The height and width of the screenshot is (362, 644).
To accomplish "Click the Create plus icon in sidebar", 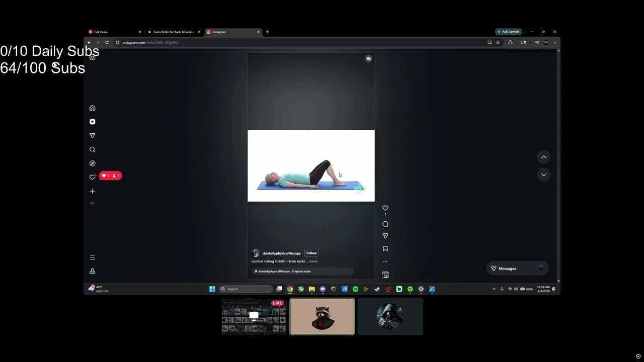I will pos(92,191).
